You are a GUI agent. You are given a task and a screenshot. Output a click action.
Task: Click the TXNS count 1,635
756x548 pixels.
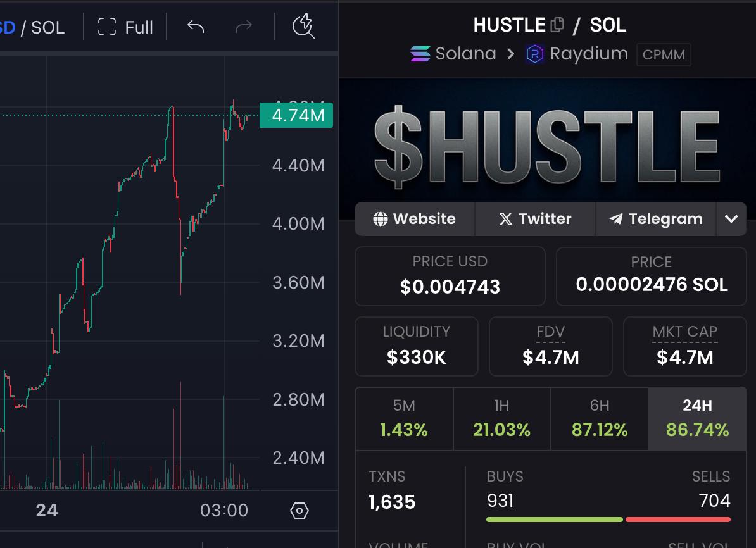tap(392, 502)
